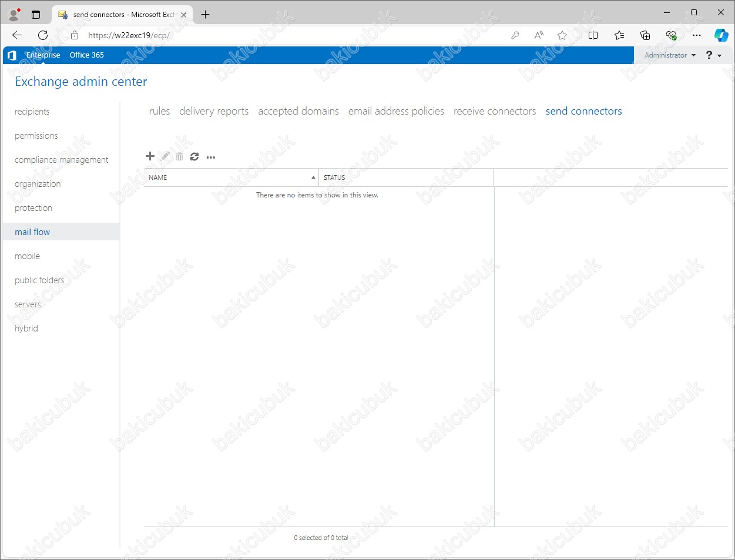This screenshot has height=560, width=735.
Task: Open browser Collections icon
Action: (645, 35)
